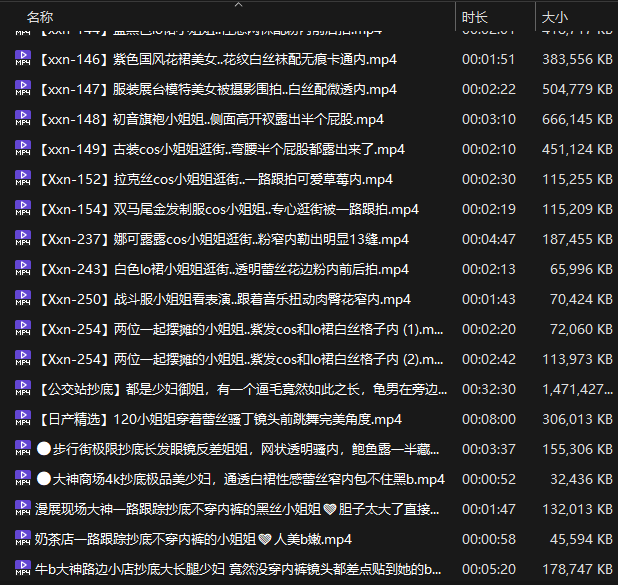Click the MP4 icon of the xxn-146 file
618x585 pixels.
click(x=23, y=59)
